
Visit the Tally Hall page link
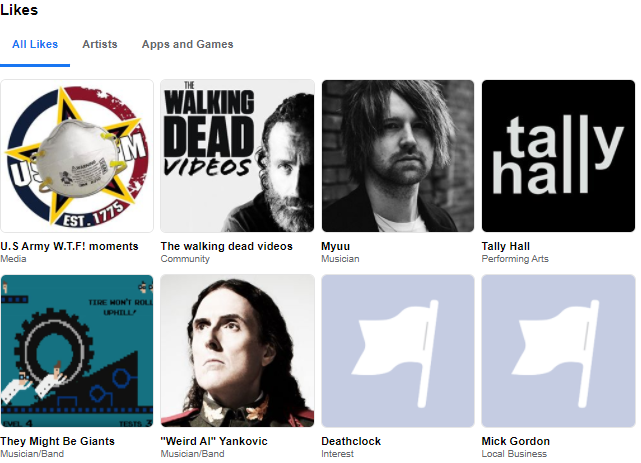[x=506, y=246]
